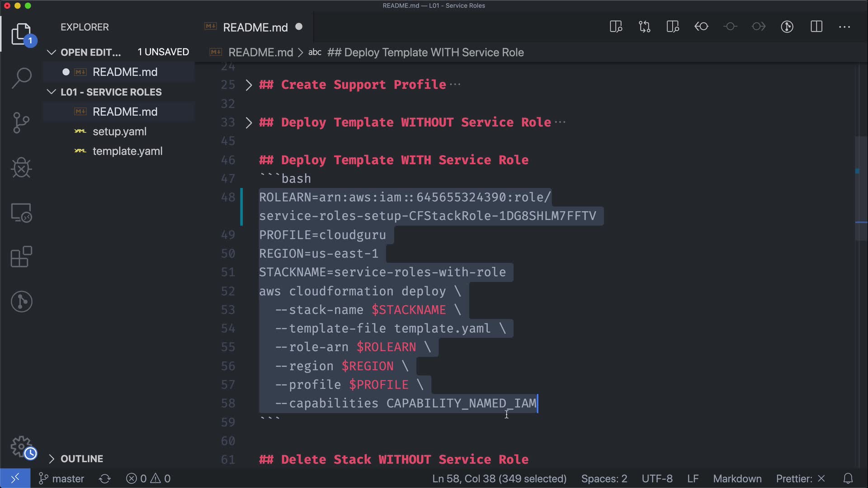Open template.yaml in the explorer

point(127,151)
